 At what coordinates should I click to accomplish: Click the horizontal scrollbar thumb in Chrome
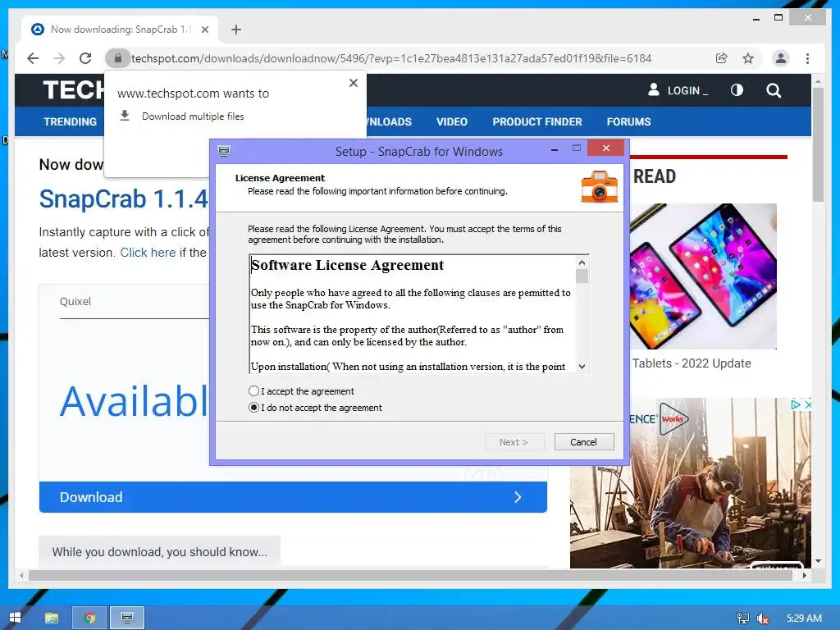tap(412, 575)
